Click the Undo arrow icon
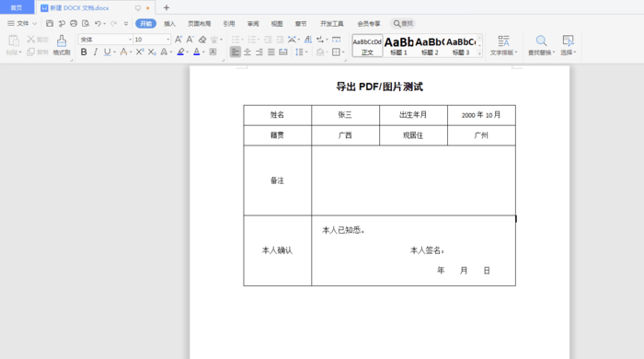This screenshot has height=359, width=644. 98,23
